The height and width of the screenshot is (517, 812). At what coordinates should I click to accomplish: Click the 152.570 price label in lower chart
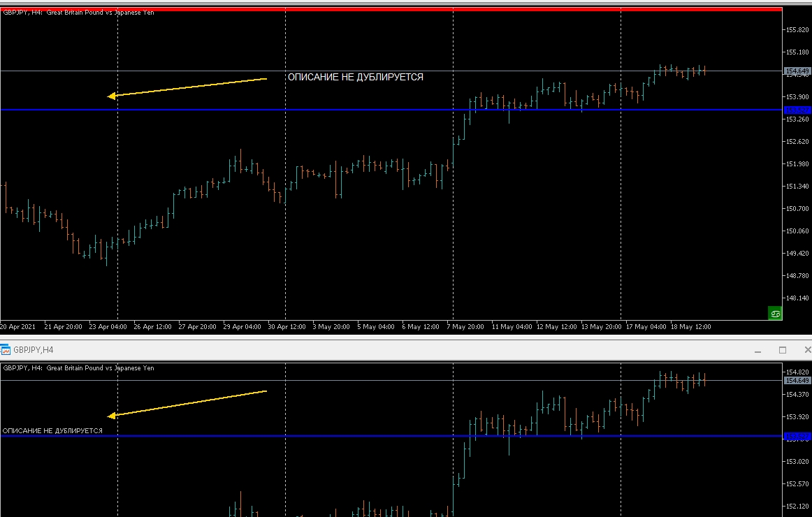click(797, 484)
